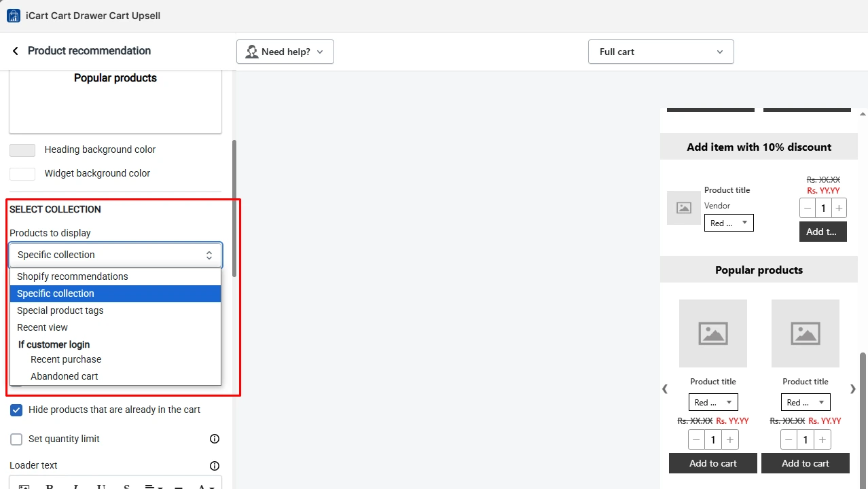
Task: Click quantity field of second popular product
Action: pos(806,440)
